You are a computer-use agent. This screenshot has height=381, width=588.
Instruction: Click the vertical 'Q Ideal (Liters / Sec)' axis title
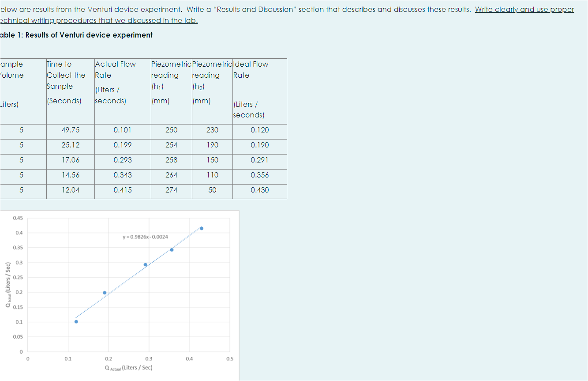coord(7,285)
